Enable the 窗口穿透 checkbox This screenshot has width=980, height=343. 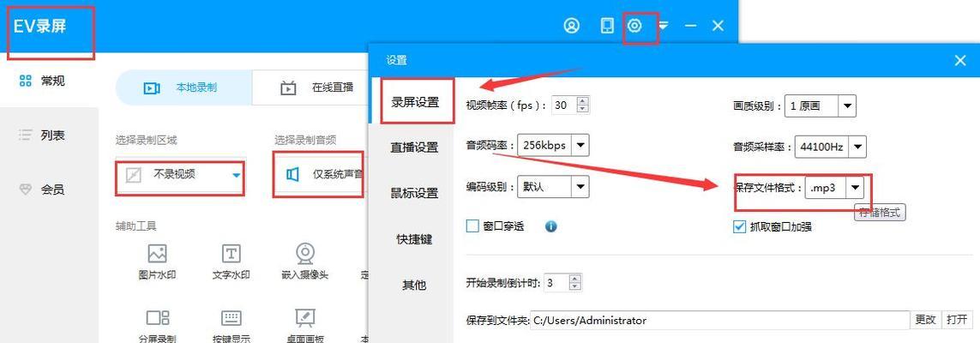point(472,226)
